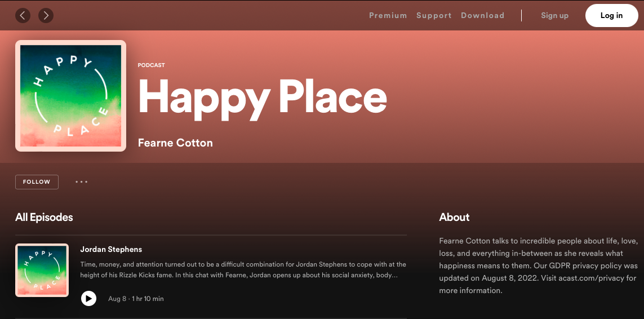Click the Jordan Stephens episode description text
Viewport: 644px width, 319px height.
point(243,270)
